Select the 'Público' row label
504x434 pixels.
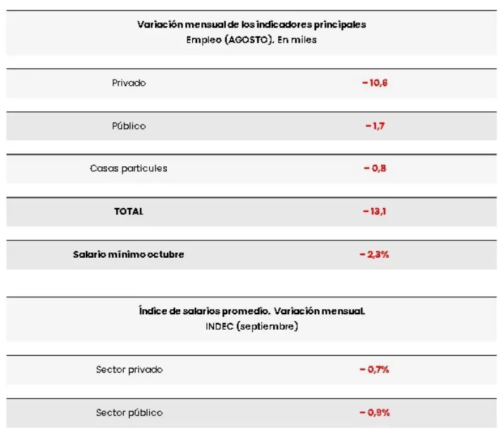[129, 126]
